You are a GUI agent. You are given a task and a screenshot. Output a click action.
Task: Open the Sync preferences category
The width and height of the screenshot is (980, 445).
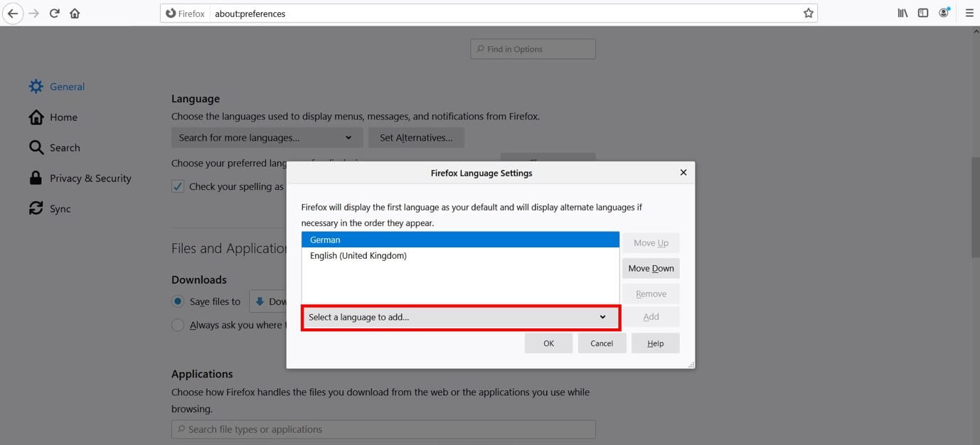tap(50, 209)
